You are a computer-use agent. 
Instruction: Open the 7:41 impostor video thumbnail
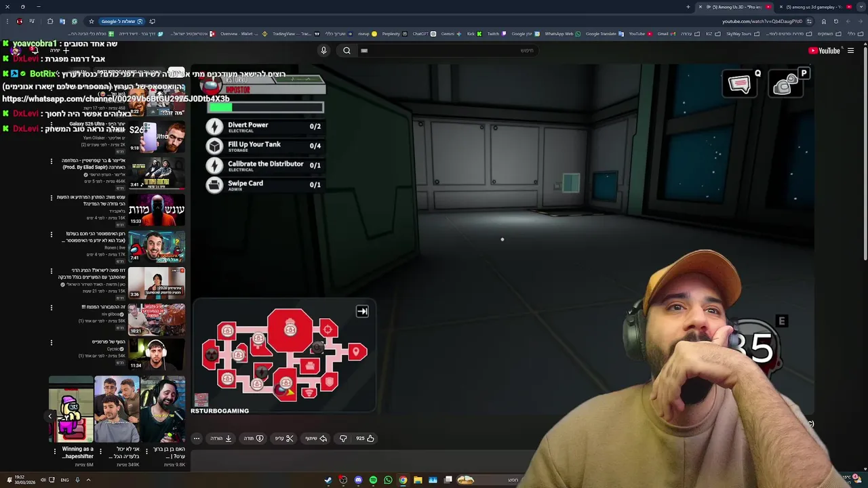[157, 246]
